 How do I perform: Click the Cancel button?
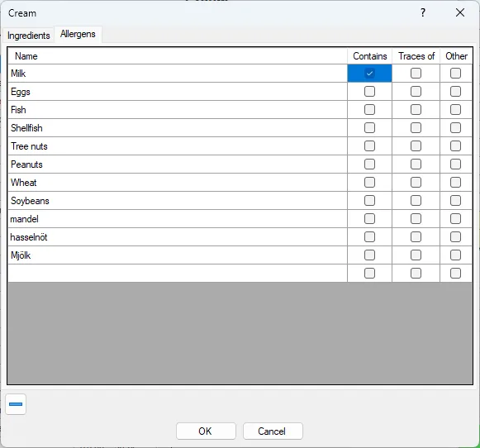click(x=273, y=431)
